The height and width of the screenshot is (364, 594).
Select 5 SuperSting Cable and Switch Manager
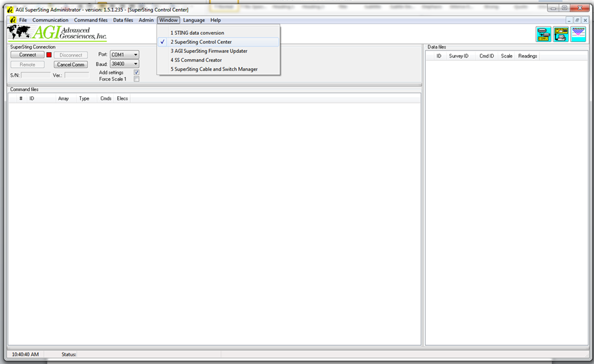pyautogui.click(x=219, y=69)
